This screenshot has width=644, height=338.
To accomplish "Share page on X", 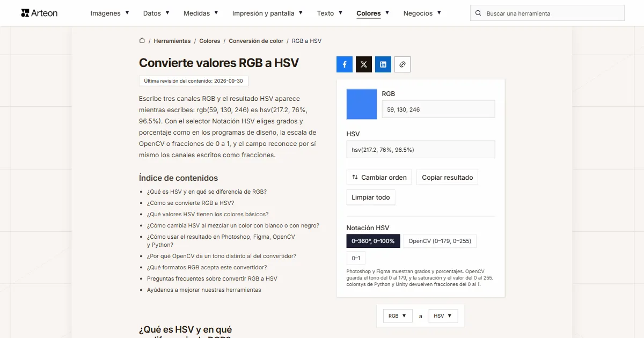I will point(364,64).
